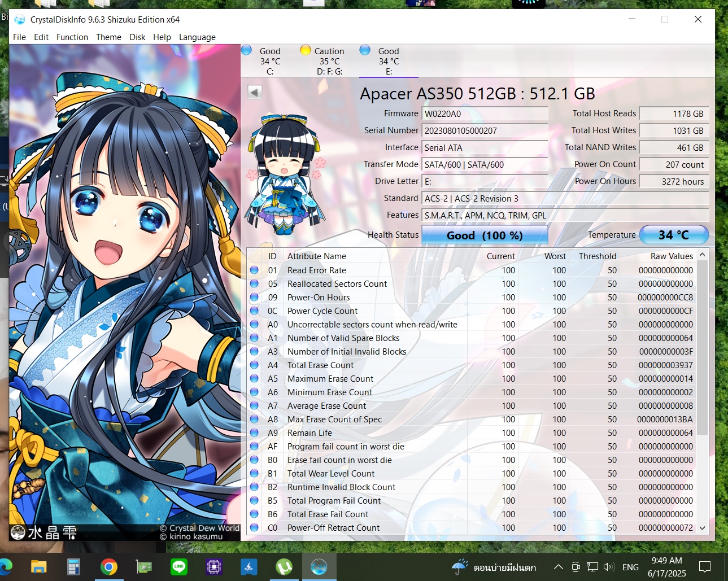Click the Raw Values column header
Viewport: 728px width, 581px height.
[x=672, y=256]
